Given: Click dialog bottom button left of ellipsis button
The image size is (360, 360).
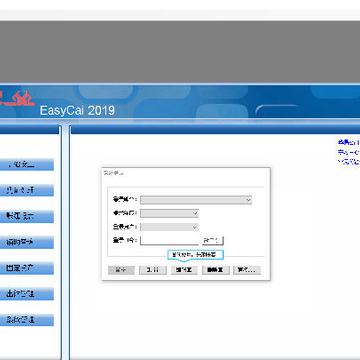Looking at the screenshot, I should (216, 270).
